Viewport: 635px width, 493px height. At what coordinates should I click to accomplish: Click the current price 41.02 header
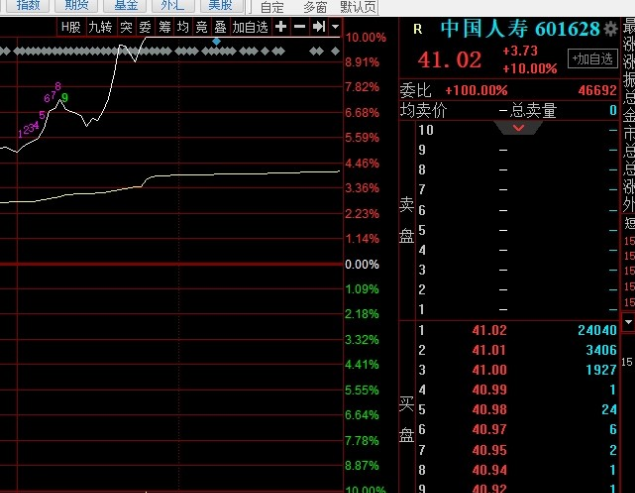coord(450,60)
